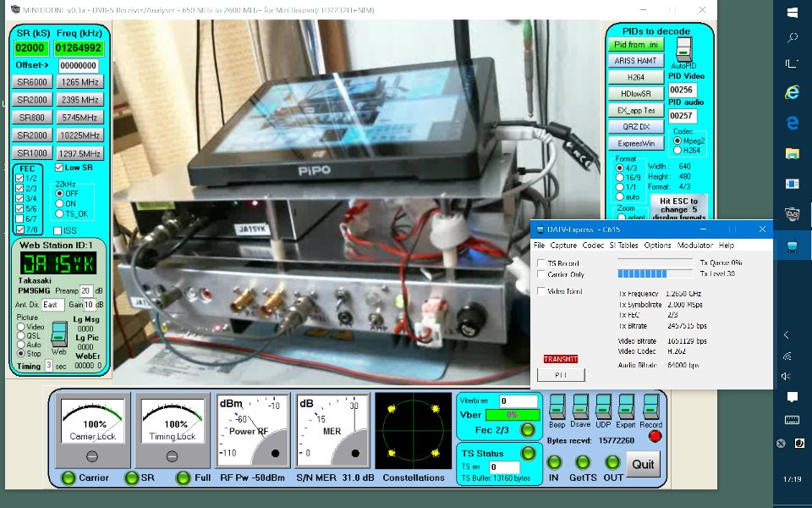Viewport: 812px width, 508px height.
Task: Click the Full green indicator light
Action: [183, 478]
